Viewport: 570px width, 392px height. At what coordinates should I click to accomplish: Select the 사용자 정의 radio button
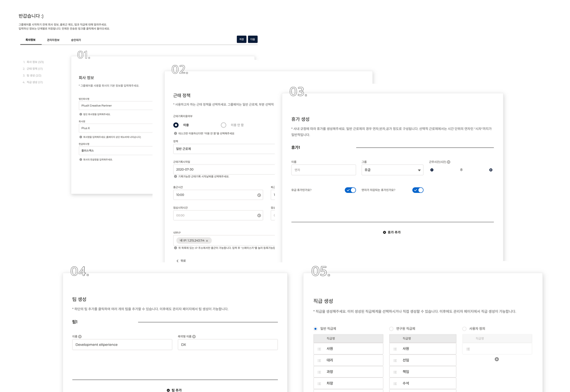tap(464, 329)
